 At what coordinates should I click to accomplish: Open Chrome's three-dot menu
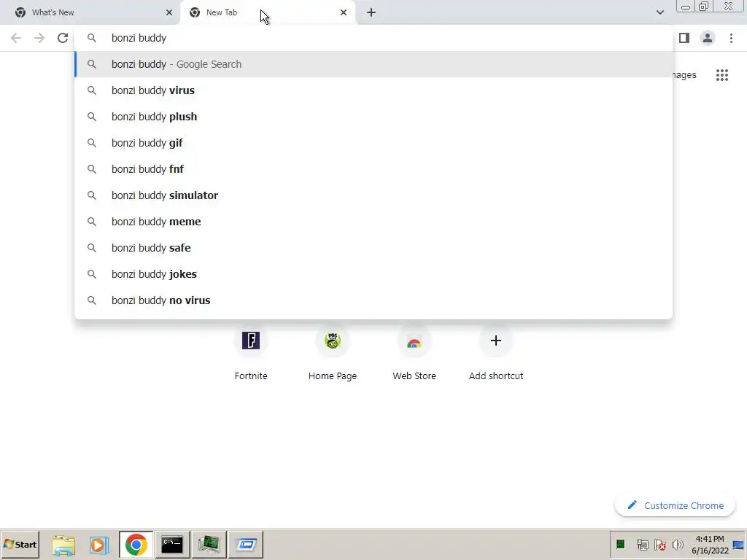click(x=731, y=38)
